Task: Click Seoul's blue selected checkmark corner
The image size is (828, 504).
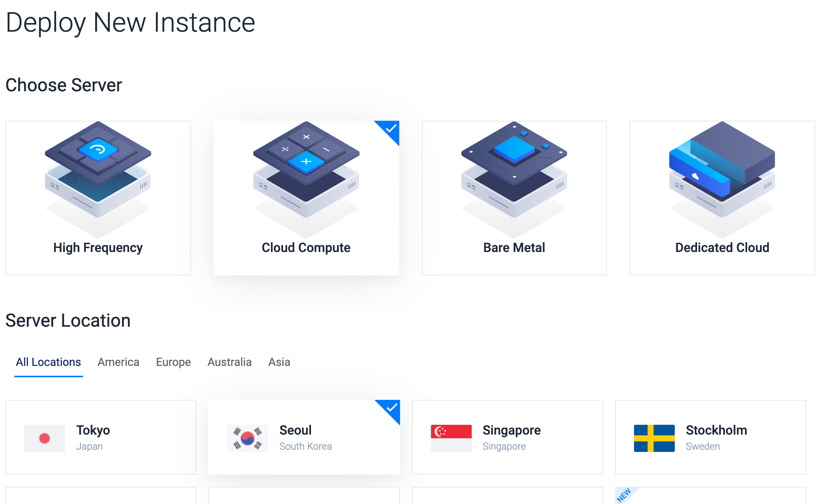Action: (392, 408)
